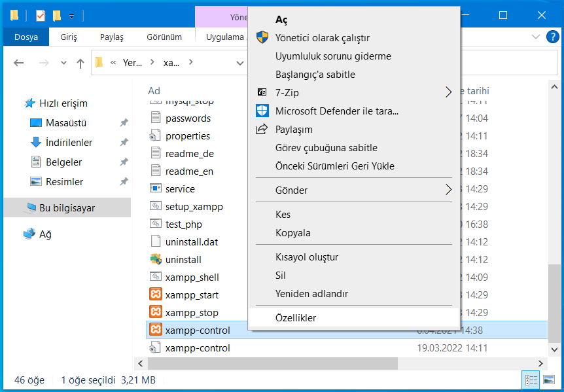Click the service file icon
This screenshot has width=564, height=392.
coord(155,188)
